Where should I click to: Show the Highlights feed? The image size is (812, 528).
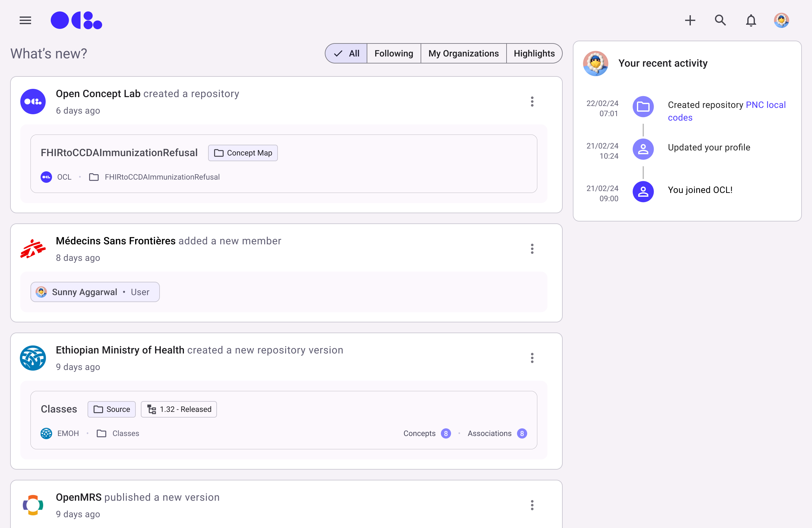click(534, 54)
